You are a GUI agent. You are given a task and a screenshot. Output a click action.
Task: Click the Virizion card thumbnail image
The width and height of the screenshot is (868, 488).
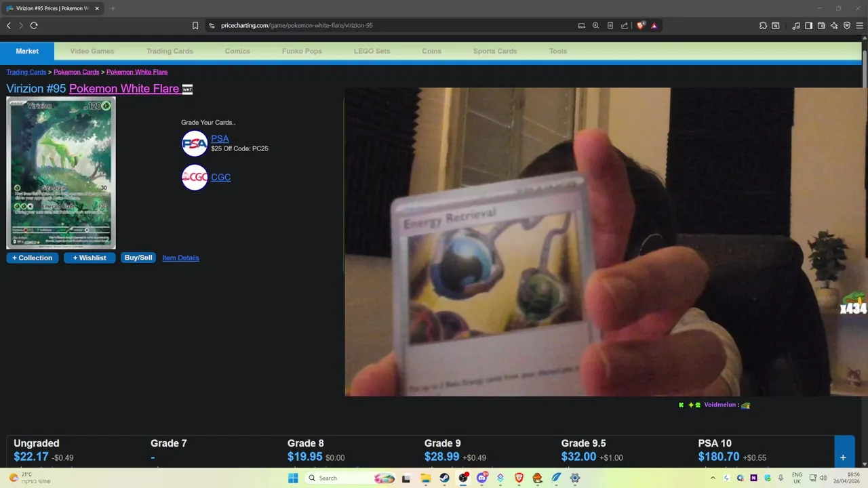point(61,173)
